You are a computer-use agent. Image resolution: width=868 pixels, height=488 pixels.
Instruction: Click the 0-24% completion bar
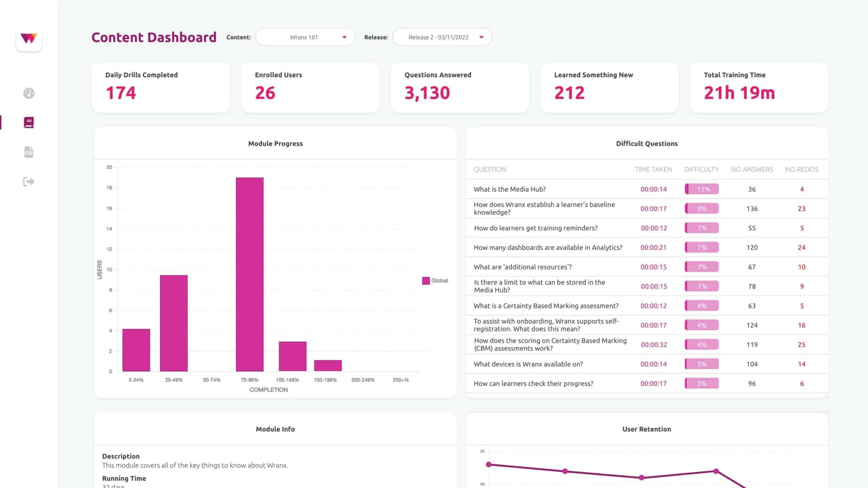click(136, 350)
